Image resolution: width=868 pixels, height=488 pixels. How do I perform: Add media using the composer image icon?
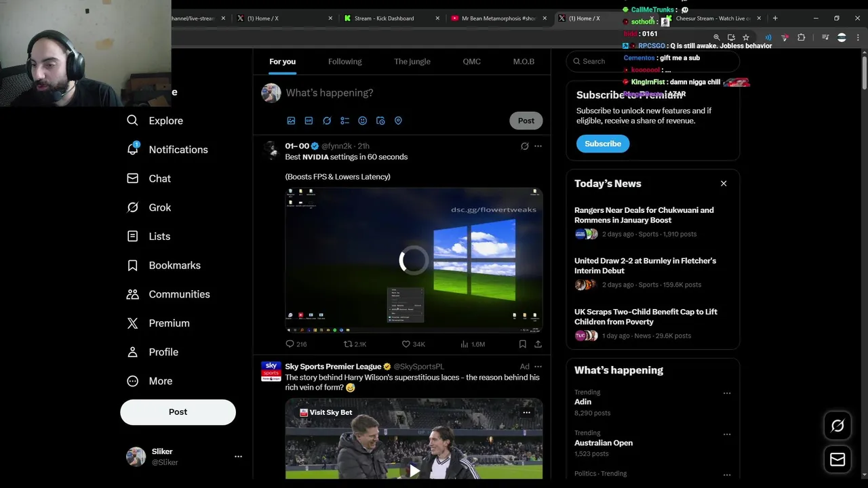tap(291, 121)
